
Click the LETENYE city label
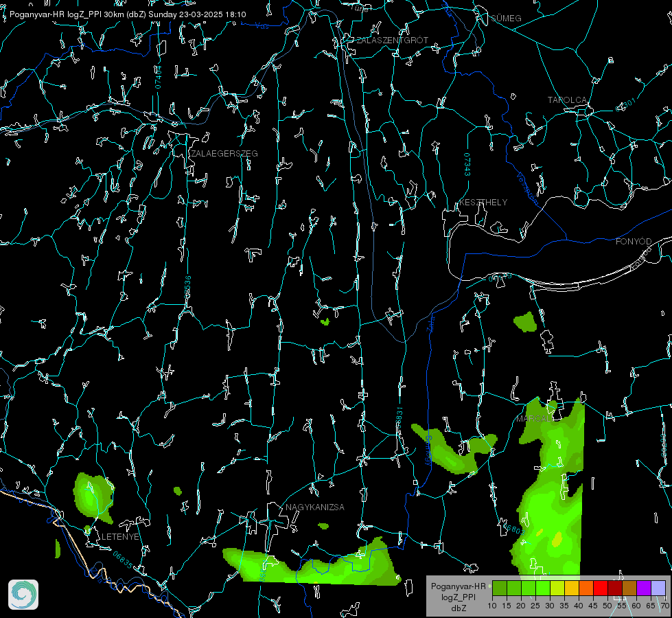point(120,536)
